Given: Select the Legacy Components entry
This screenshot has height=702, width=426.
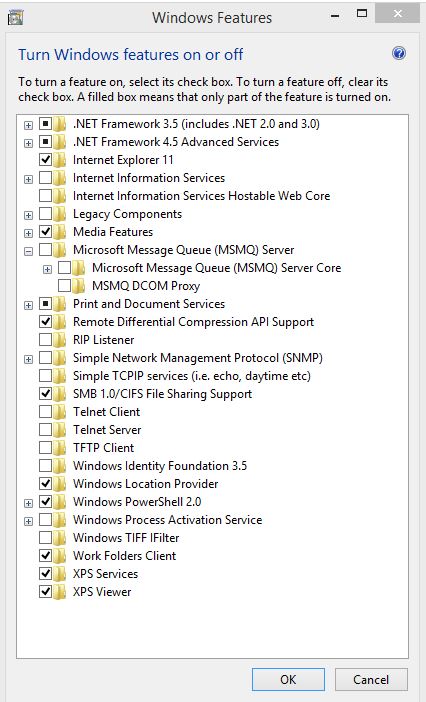Looking at the screenshot, I should (128, 214).
